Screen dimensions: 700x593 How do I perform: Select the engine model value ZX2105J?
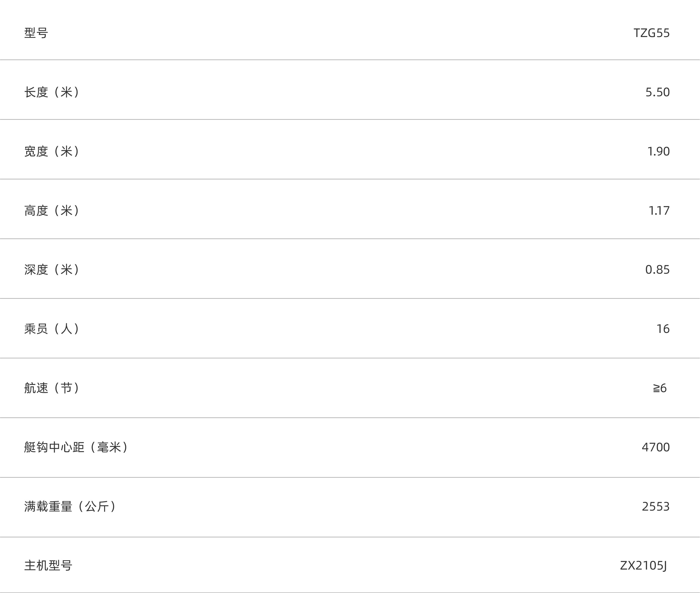pyautogui.click(x=643, y=566)
